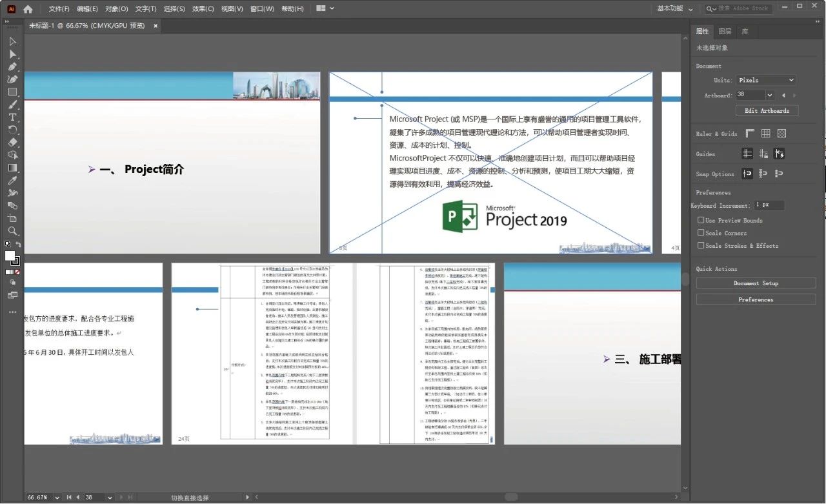The image size is (826, 504).
Task: Select the Eraser tool
Action: [x=12, y=142]
